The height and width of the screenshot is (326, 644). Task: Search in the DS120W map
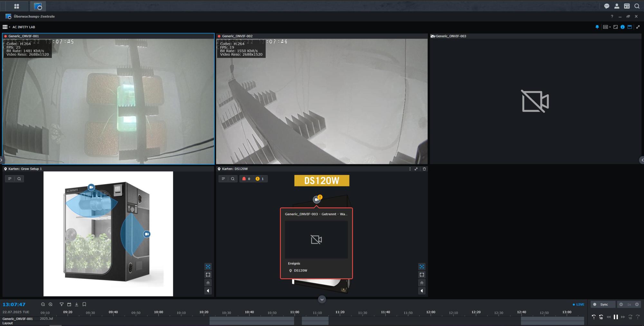pos(233,179)
